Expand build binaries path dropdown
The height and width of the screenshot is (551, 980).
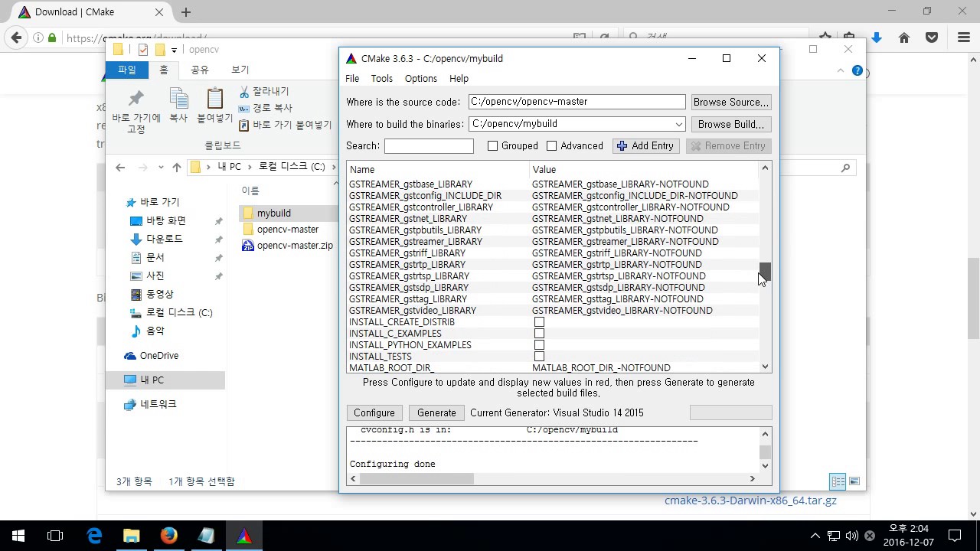tap(678, 124)
